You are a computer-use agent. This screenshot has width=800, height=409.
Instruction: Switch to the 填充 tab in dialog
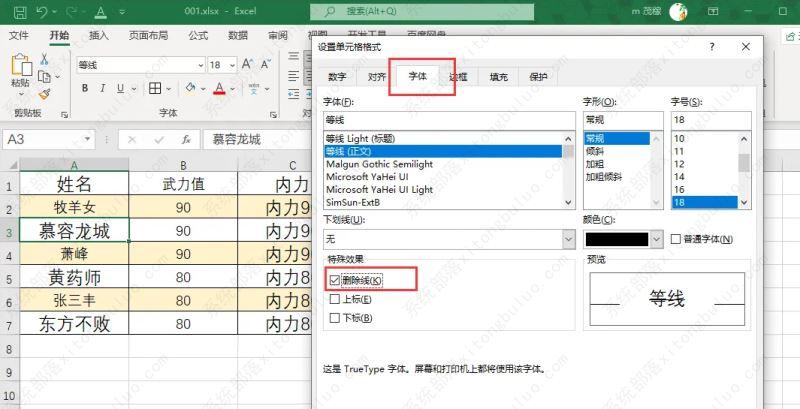[x=498, y=77]
